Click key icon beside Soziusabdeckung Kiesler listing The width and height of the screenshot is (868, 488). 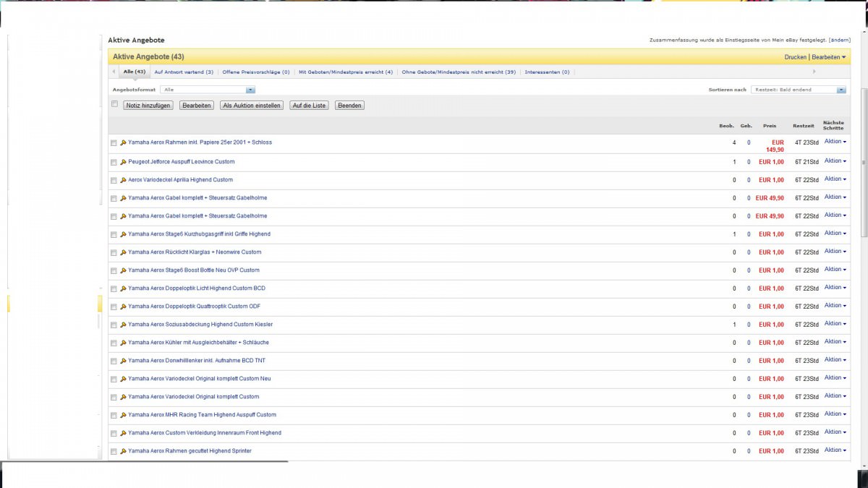(123, 325)
